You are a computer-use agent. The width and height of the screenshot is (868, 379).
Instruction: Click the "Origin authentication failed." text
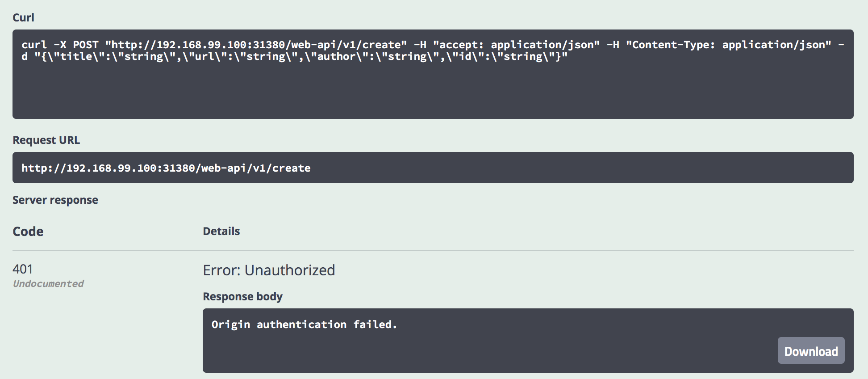[x=304, y=324]
